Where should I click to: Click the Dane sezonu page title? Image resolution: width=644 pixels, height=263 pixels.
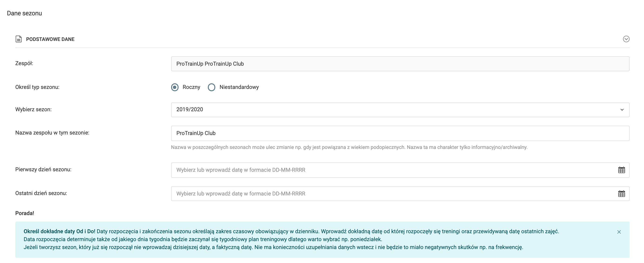24,13
